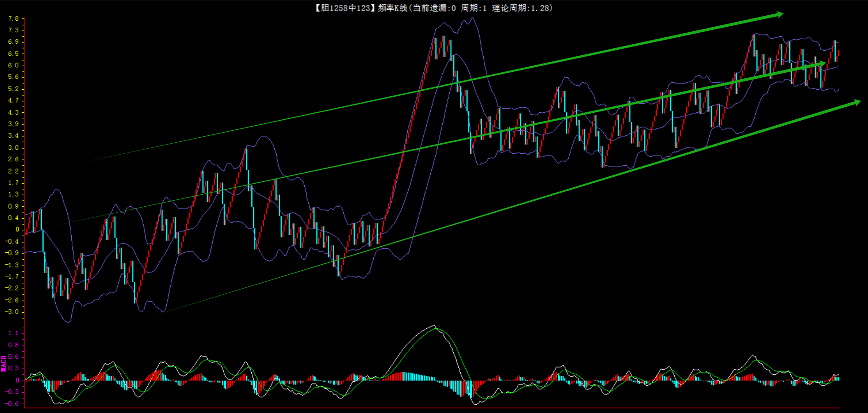Screen dimensions: 868x413
Task: Click the -0.6 label on MACD axis
Action: coord(12,404)
